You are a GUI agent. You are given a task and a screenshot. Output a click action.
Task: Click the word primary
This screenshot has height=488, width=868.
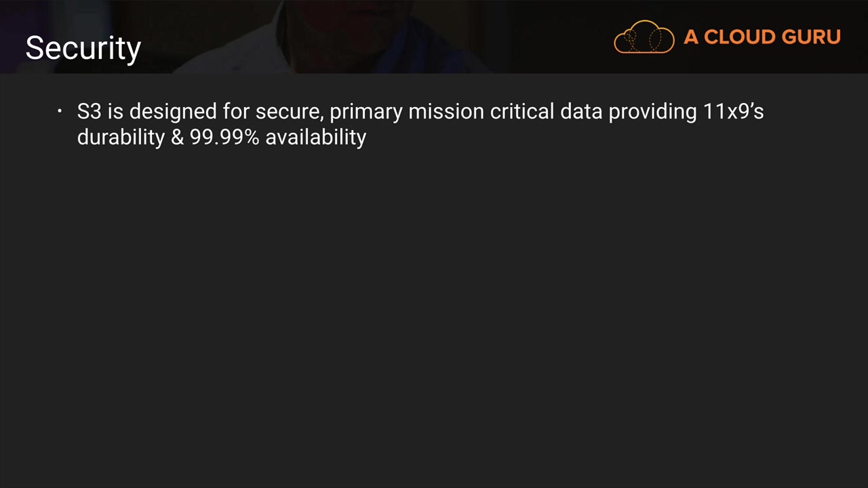click(x=366, y=111)
